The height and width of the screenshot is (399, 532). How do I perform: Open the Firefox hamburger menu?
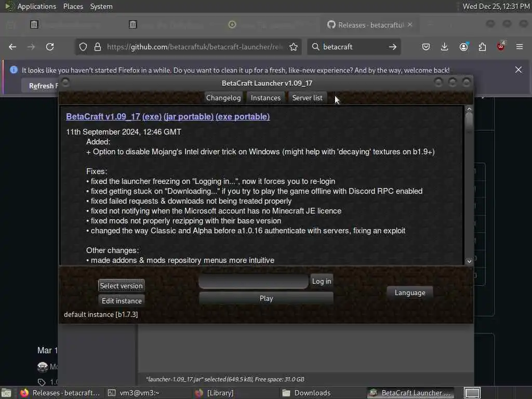[x=520, y=47]
